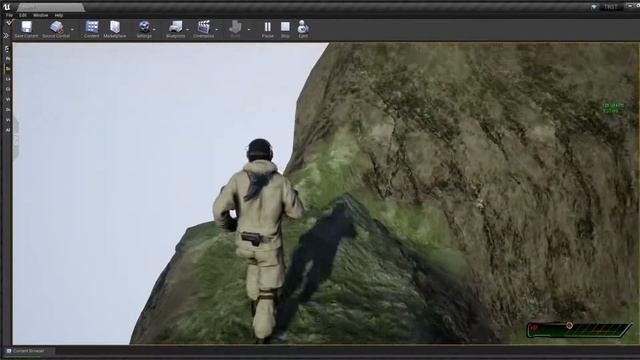Click the player character in the game viewport
The width and height of the screenshot is (640, 360).
258,241
